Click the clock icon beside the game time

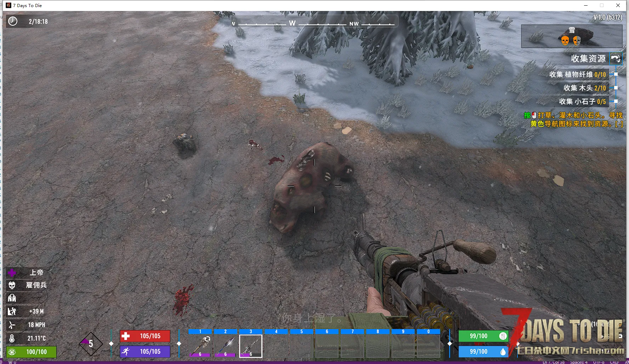coord(13,21)
